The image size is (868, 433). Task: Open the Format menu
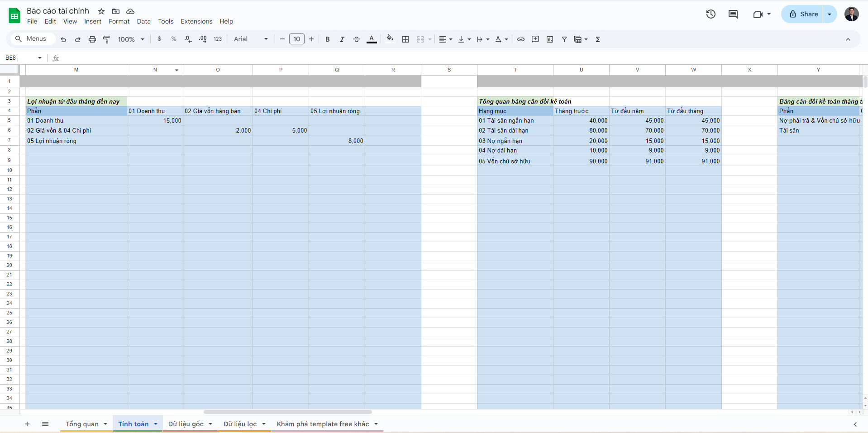pos(119,21)
